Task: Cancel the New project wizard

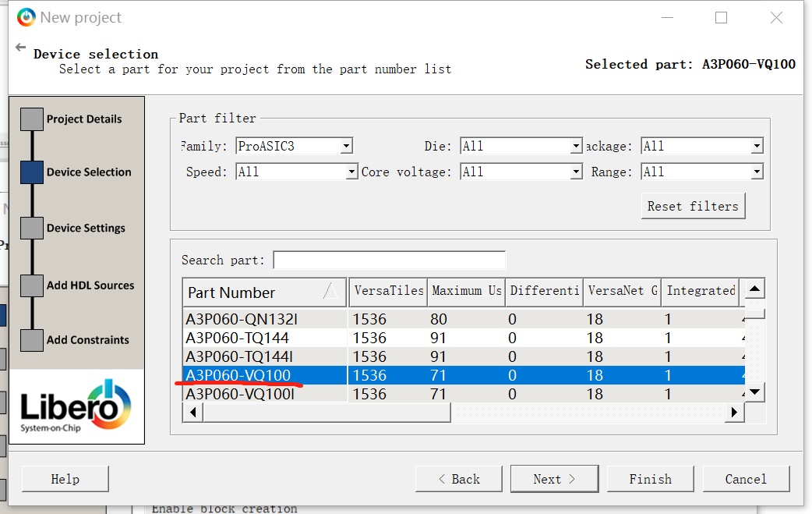Action: point(747,479)
